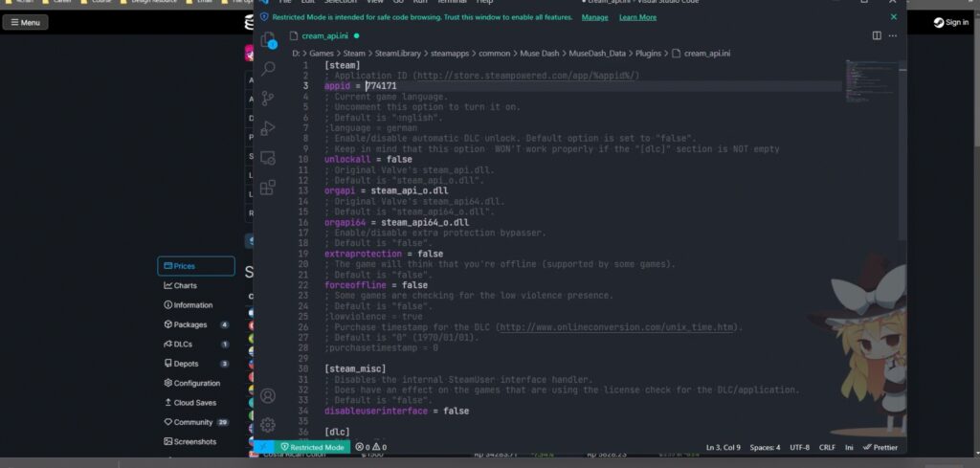Click Sign in on the browser page
This screenshot has height=468, width=980.
(951, 23)
